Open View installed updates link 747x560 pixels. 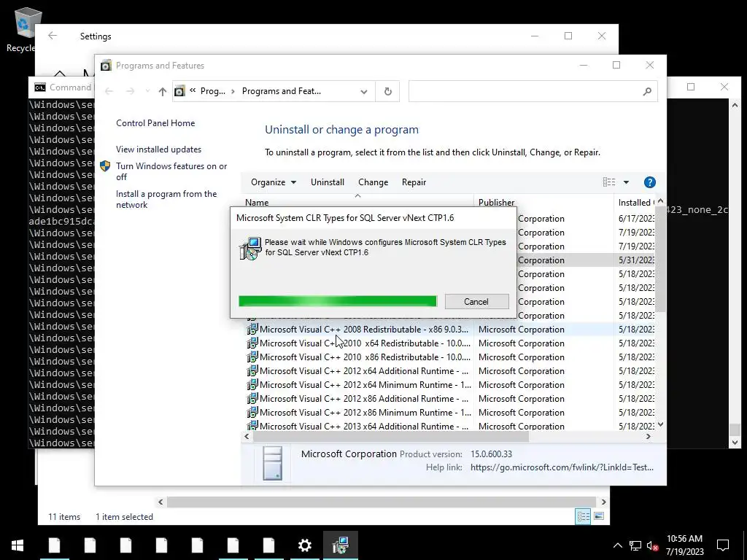[x=158, y=149]
